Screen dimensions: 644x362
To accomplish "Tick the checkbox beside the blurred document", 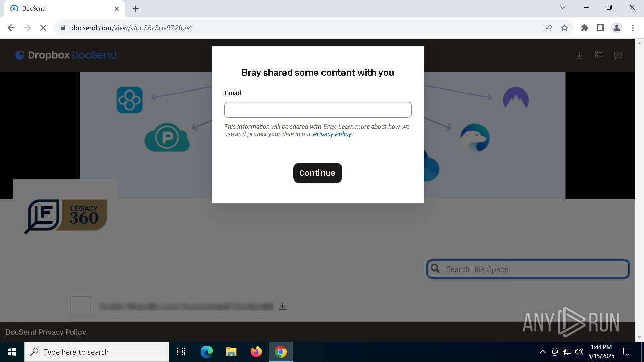I will click(80, 306).
